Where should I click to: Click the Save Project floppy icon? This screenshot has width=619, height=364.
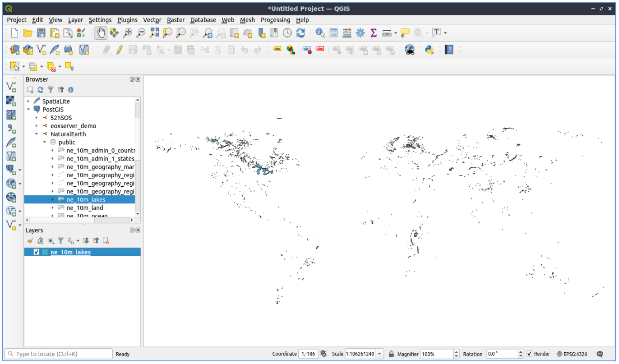pyautogui.click(x=41, y=32)
